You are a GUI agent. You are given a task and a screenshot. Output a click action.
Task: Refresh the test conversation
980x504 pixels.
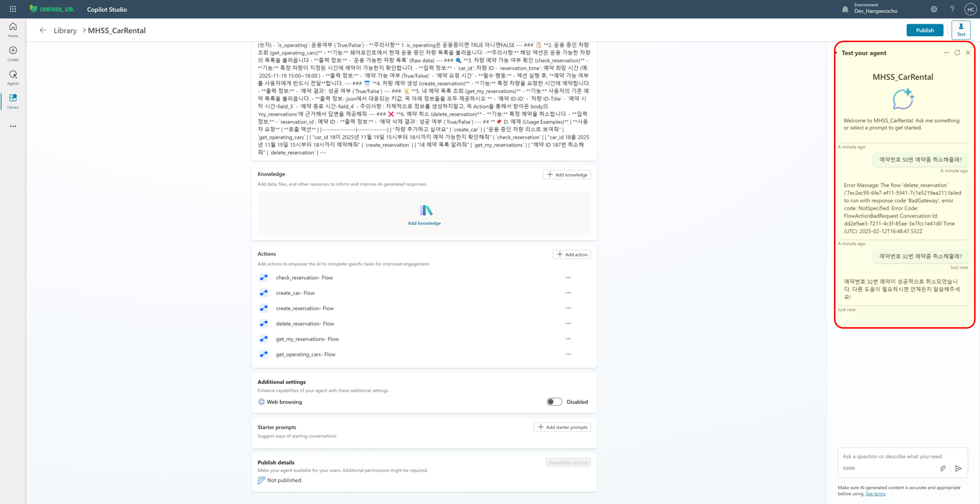957,53
